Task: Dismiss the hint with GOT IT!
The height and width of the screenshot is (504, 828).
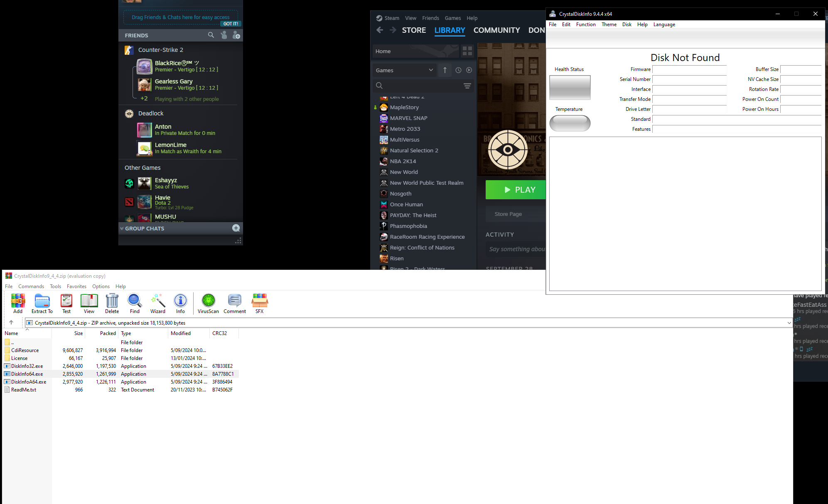Action: click(x=231, y=24)
